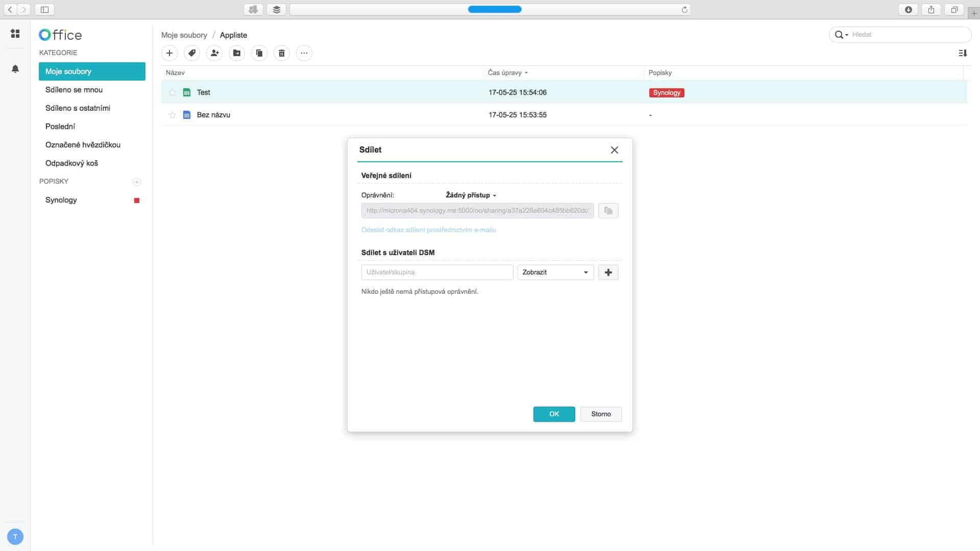Viewport: 980px width, 551px height.
Task: Open notifications bell in left sidebar
Action: [15, 69]
